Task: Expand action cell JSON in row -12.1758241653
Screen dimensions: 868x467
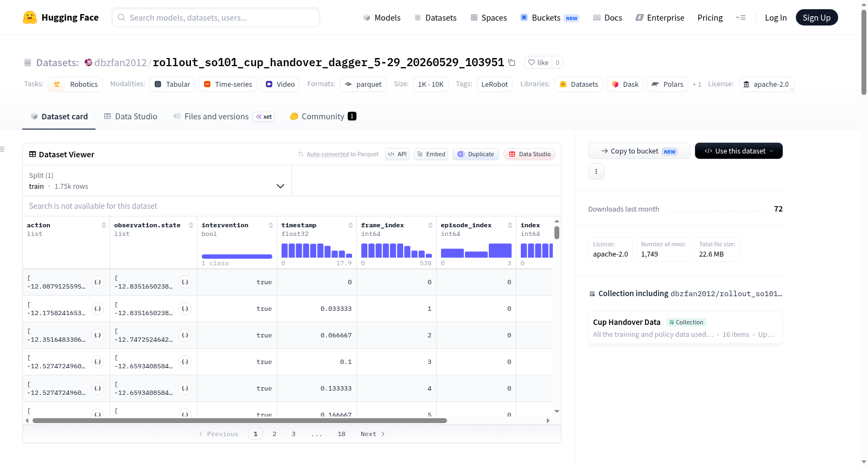Action: point(98,309)
